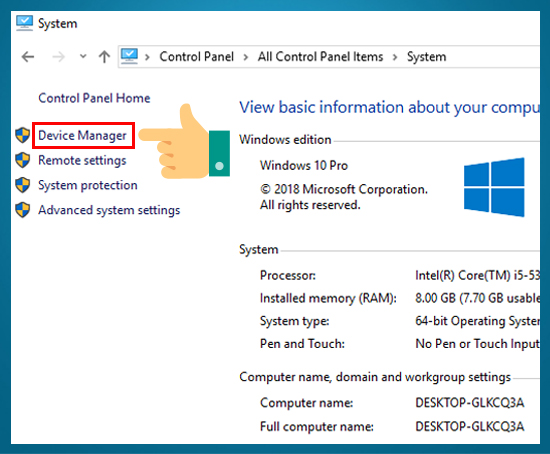Click the View basic information heading
Screen dimensions: 550x454
[389, 107]
